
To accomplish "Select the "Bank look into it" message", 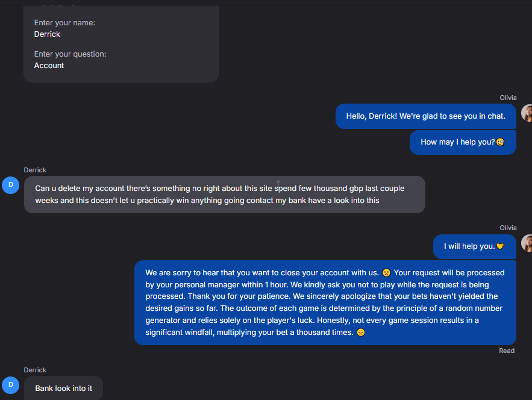I will tap(64, 388).
